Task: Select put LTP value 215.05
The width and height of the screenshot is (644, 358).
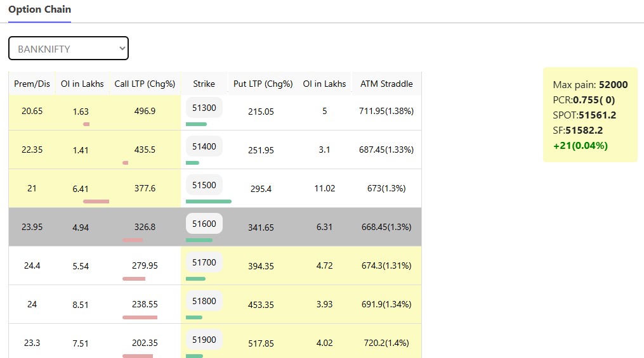Action: click(x=261, y=112)
